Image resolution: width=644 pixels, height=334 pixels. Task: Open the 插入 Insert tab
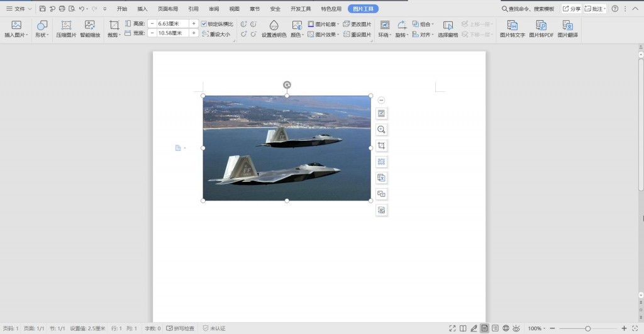[x=142, y=9]
